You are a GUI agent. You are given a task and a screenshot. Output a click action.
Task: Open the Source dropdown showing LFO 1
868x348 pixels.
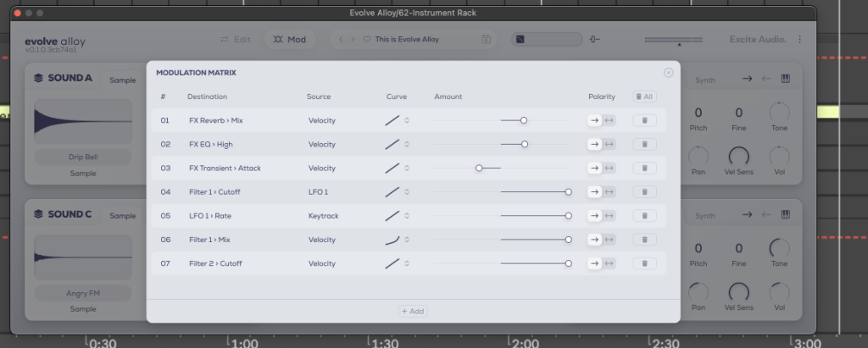pyautogui.click(x=319, y=192)
